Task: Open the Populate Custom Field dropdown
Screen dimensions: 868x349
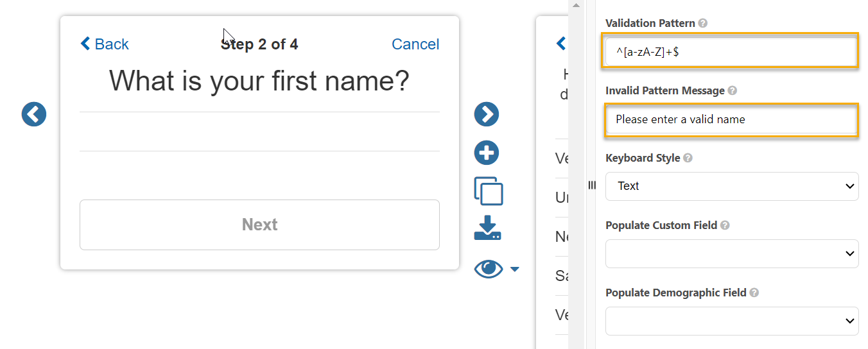Action: coord(732,253)
